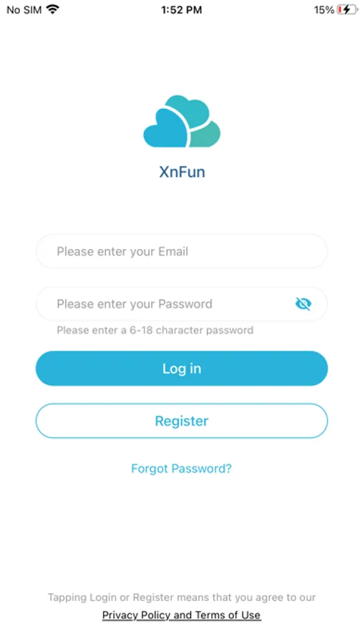Tap the No SIM carrier label

point(24,10)
